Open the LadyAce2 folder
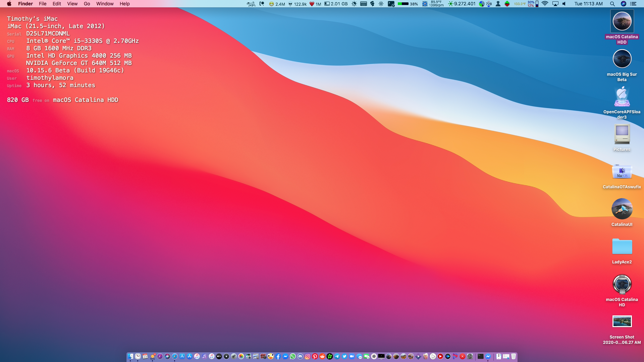This screenshot has width=644, height=362. [622, 247]
